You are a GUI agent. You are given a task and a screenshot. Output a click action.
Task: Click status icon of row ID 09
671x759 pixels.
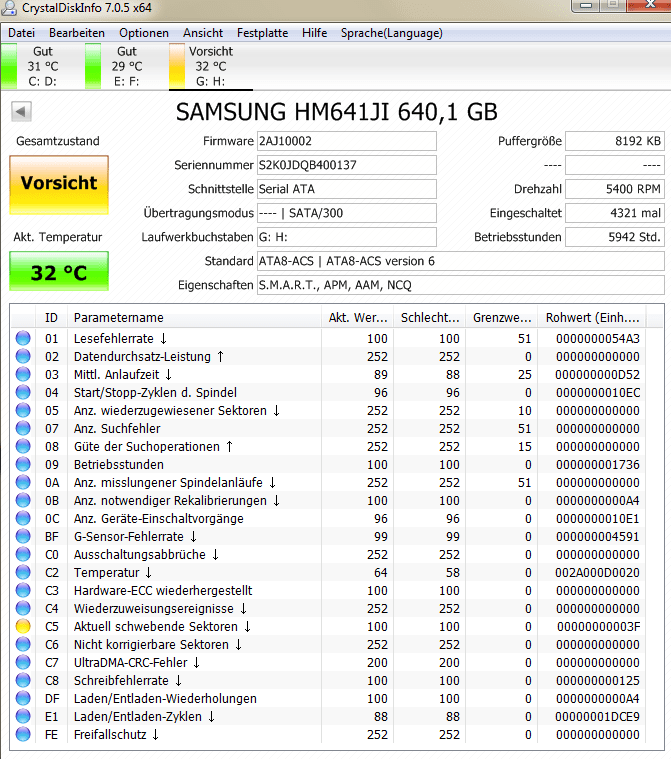(x=23, y=464)
